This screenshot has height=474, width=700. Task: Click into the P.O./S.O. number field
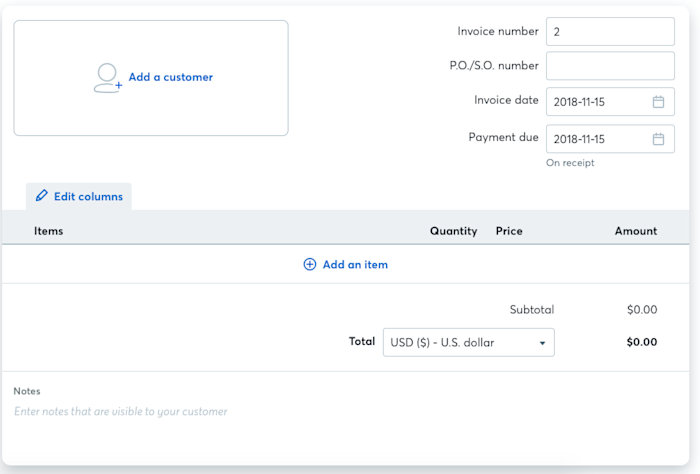click(x=610, y=66)
